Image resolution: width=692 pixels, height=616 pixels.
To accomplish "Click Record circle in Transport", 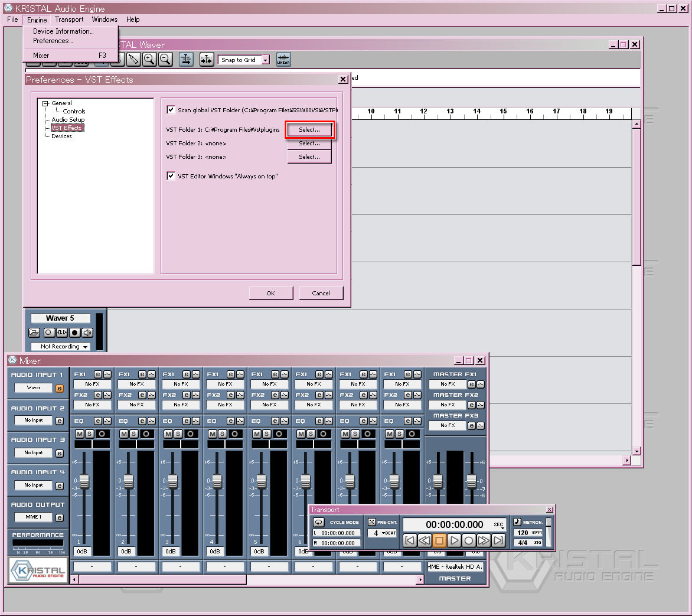I will pyautogui.click(x=469, y=540).
